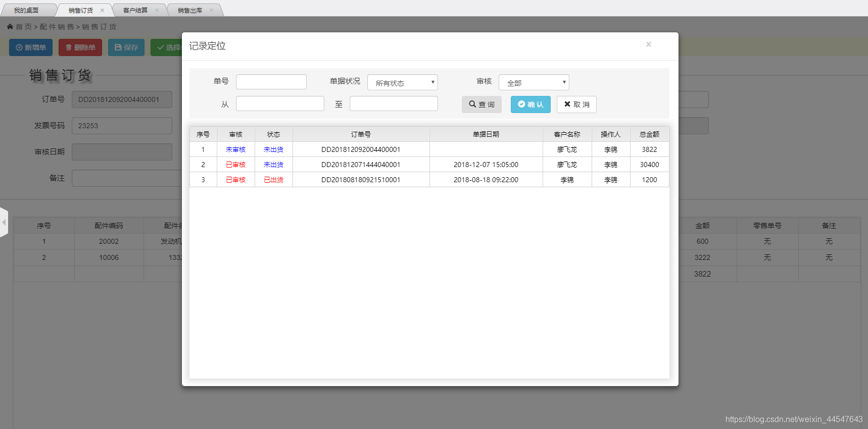Viewport: 868px width, 429px height.
Task: Click the 订单号 field in background form
Action: click(122, 99)
